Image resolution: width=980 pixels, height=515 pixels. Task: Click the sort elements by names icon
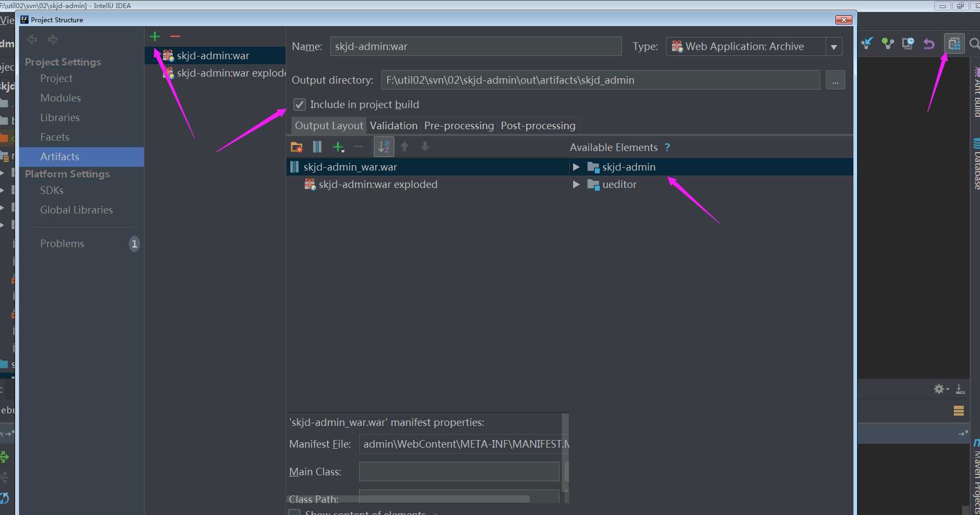coord(384,147)
